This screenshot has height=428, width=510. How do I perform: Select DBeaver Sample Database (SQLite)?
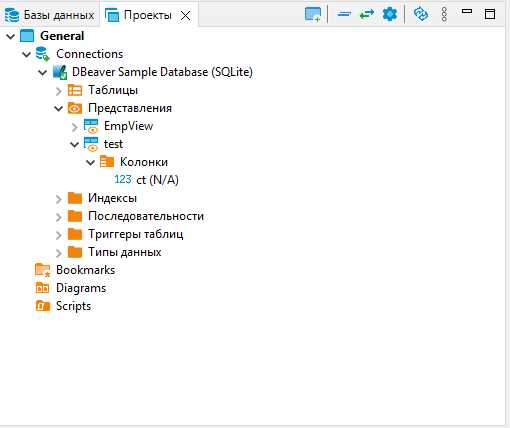(x=162, y=72)
